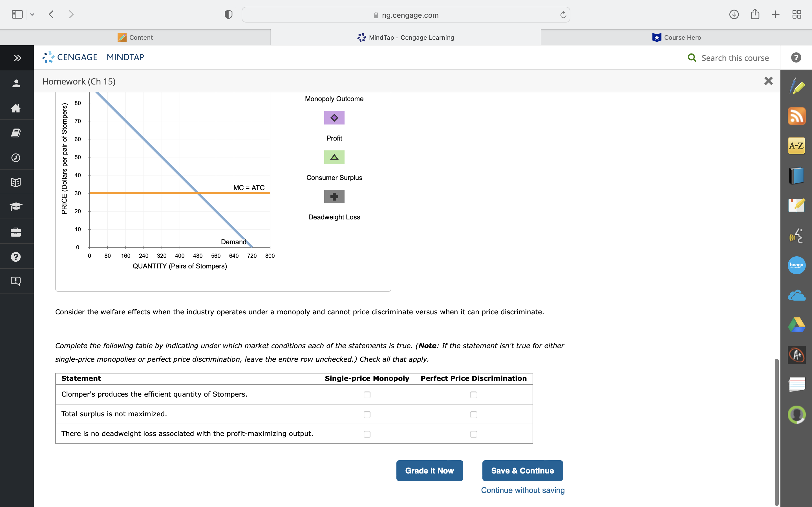Click the Search this course field
Screen dimensions: 812x507
click(734, 58)
